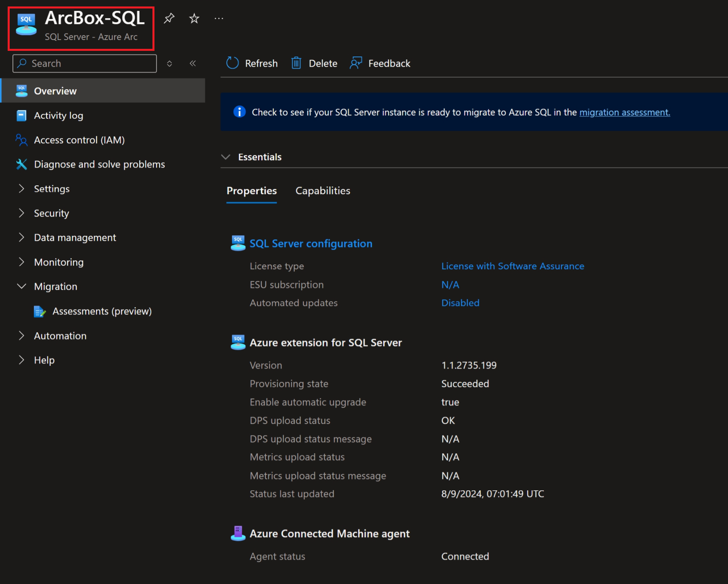This screenshot has width=728, height=584.
Task: Click the search magnifier icon
Action: click(22, 63)
